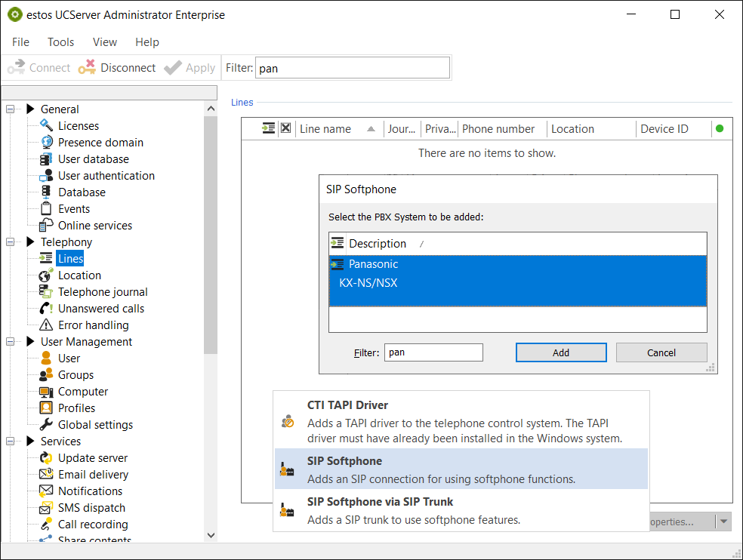Click the Disconnect toolbar button
The width and height of the screenshot is (743, 560).
click(x=117, y=68)
